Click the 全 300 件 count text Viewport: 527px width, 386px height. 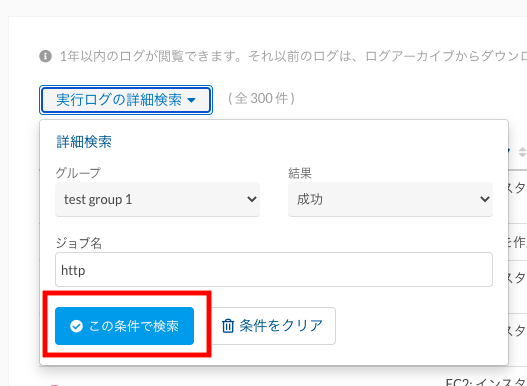click(261, 99)
